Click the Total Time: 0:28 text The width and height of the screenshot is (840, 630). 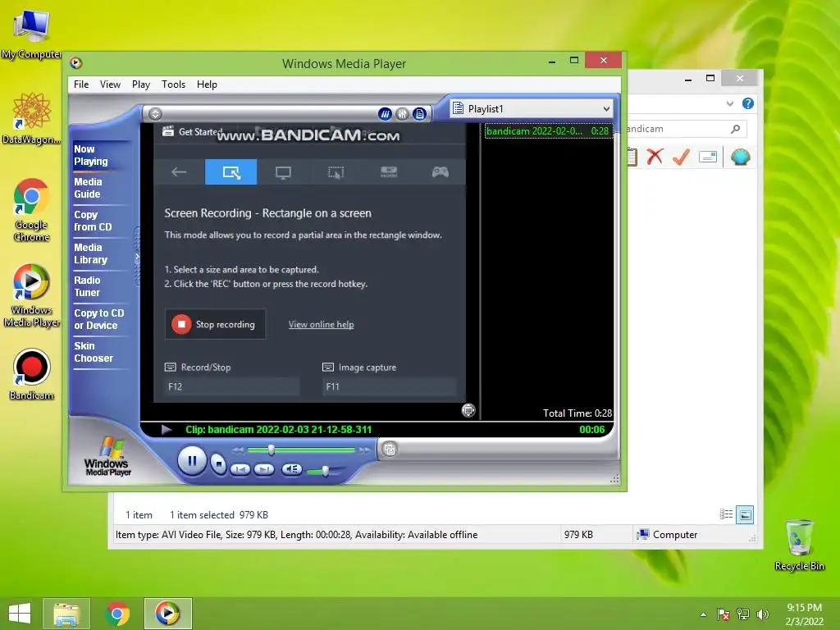577,413
